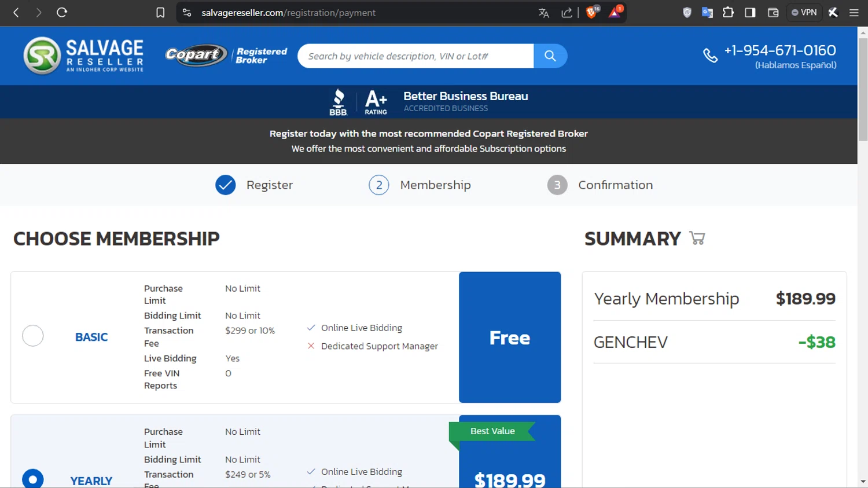Click the magnifier search button
This screenshot has height=488, width=868.
(x=550, y=56)
